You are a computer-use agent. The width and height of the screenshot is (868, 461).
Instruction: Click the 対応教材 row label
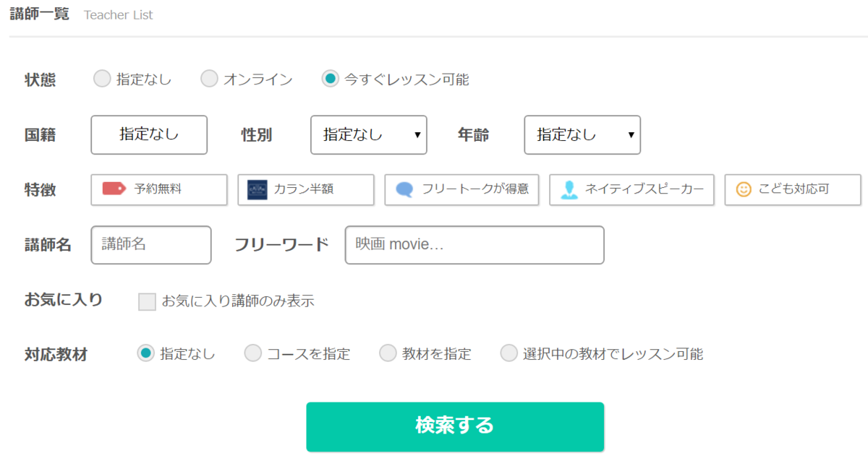coord(56,355)
